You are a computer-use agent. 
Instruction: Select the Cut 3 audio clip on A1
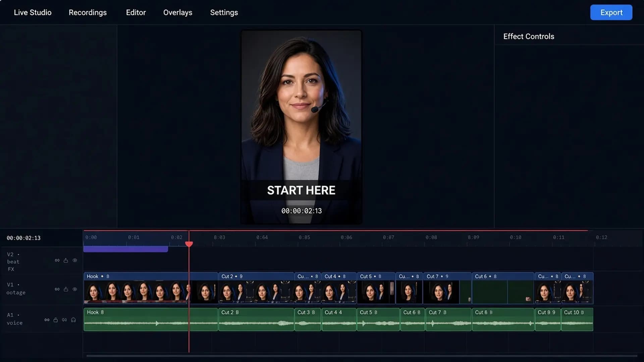click(x=308, y=319)
